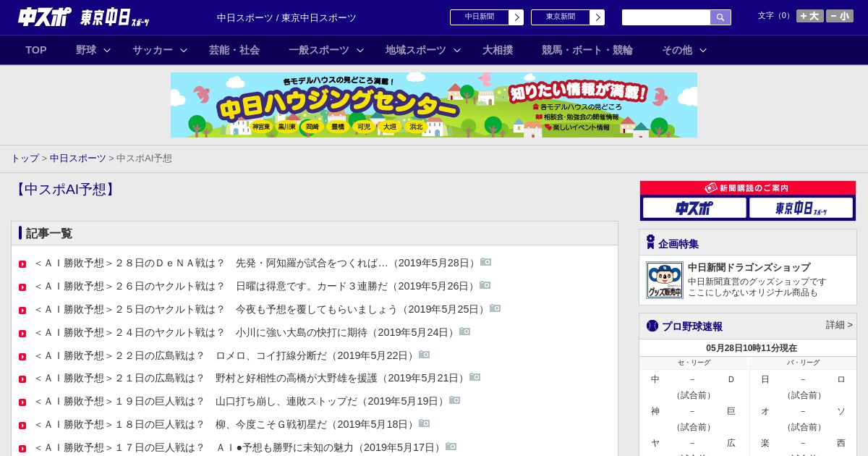Open 野球 navigation menu

[86, 50]
